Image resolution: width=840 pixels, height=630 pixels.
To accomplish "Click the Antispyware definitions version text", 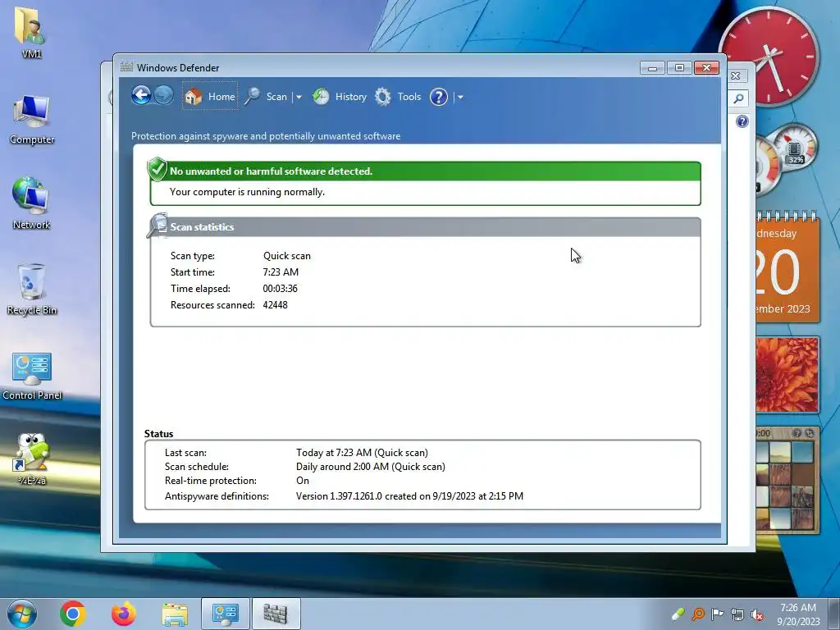I will click(410, 496).
